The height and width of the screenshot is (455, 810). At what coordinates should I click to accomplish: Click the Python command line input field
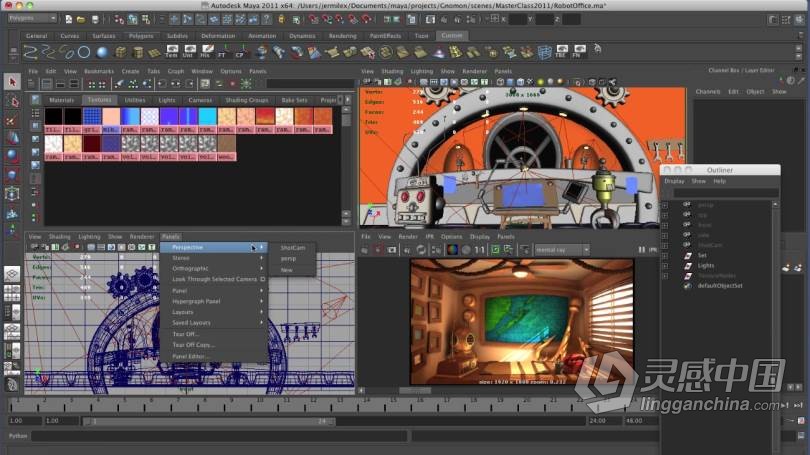(x=218, y=436)
